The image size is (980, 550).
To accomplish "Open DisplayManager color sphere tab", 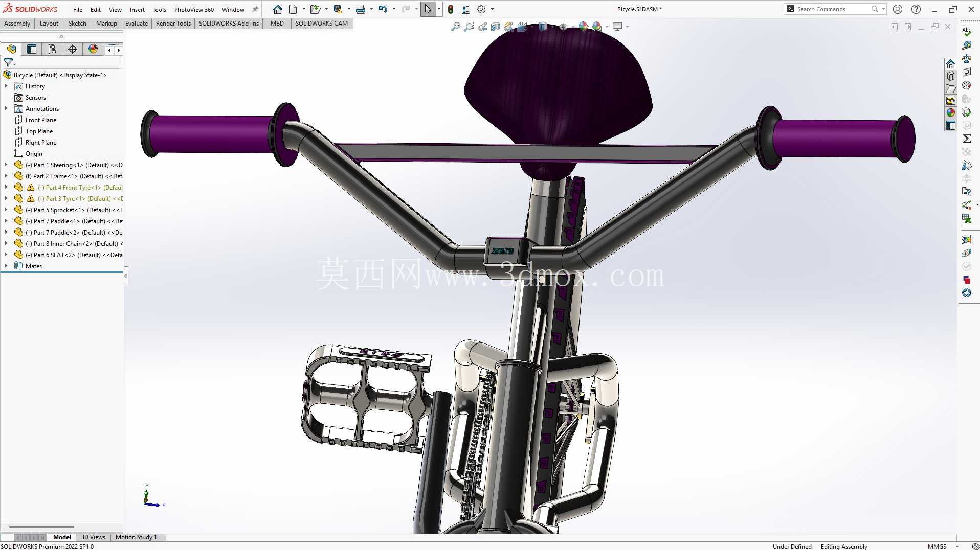I will 93,49.
